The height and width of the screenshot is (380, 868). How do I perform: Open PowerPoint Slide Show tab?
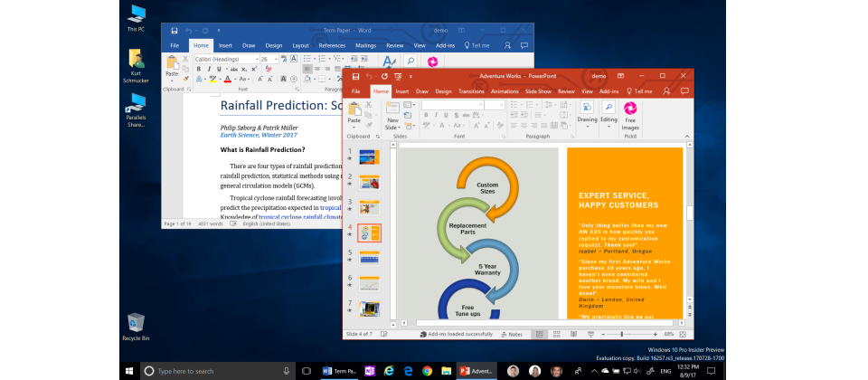click(538, 91)
